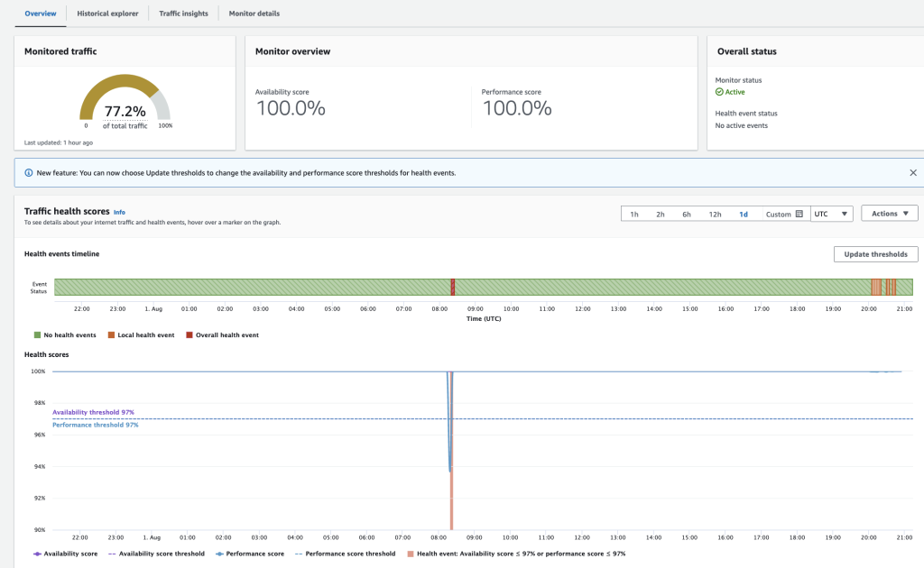Image resolution: width=924 pixels, height=568 pixels.
Task: Switch to the Historical explorer tab
Action: coord(107,14)
